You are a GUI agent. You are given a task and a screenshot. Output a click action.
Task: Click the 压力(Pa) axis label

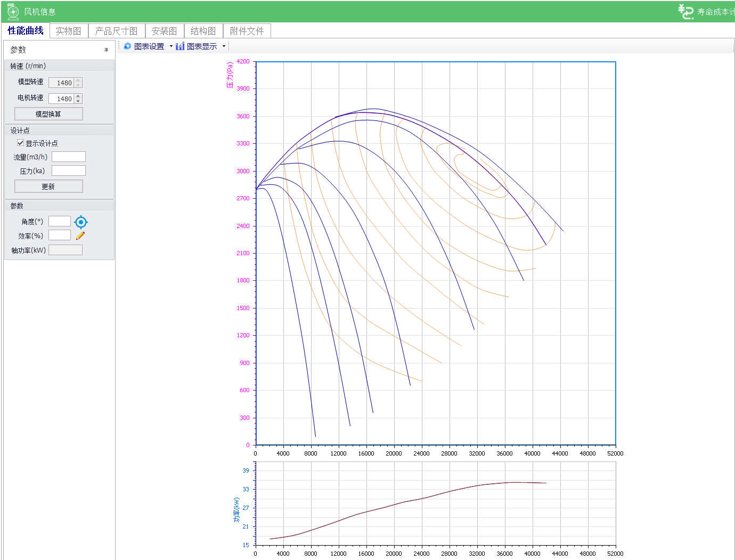(x=230, y=75)
